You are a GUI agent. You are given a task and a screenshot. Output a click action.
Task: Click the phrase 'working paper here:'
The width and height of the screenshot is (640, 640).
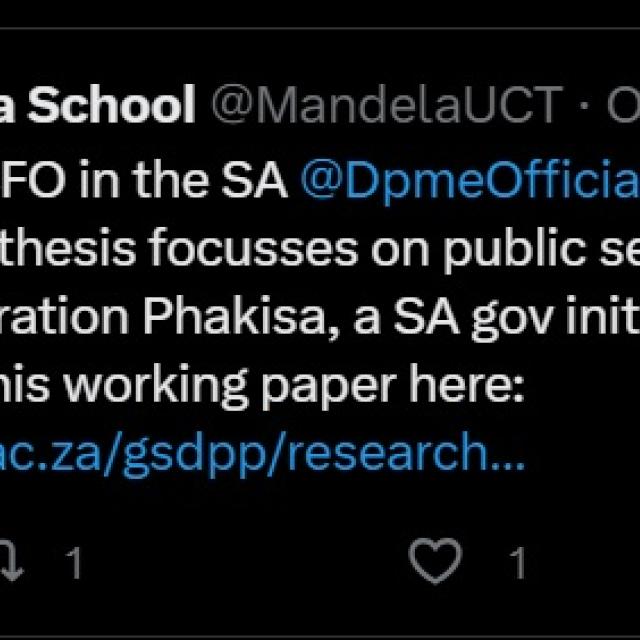point(293,386)
